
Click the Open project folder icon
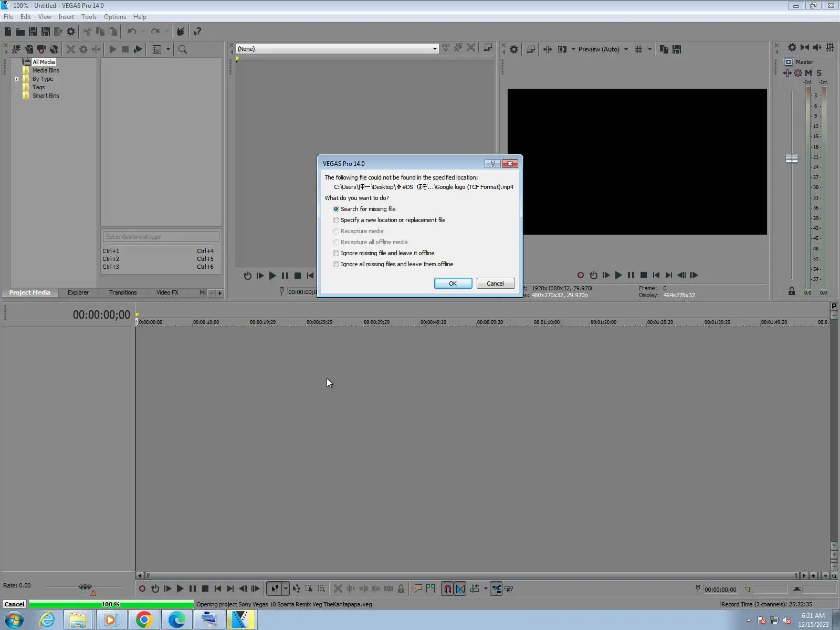click(20, 31)
